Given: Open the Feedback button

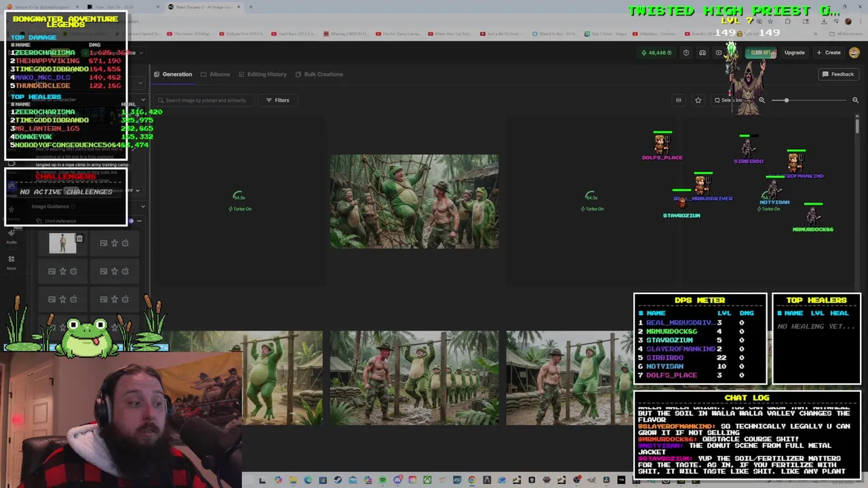Looking at the screenshot, I should coord(838,74).
